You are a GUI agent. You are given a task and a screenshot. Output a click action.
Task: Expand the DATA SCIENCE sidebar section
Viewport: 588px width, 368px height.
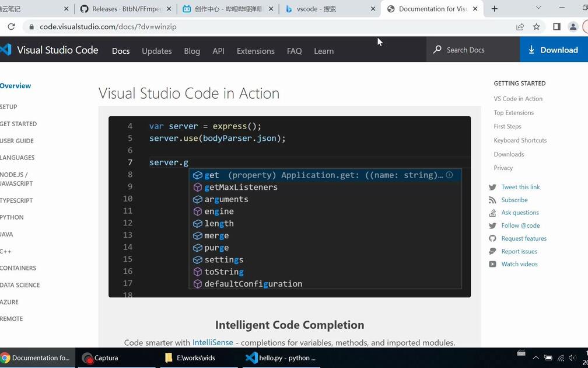[20, 285]
